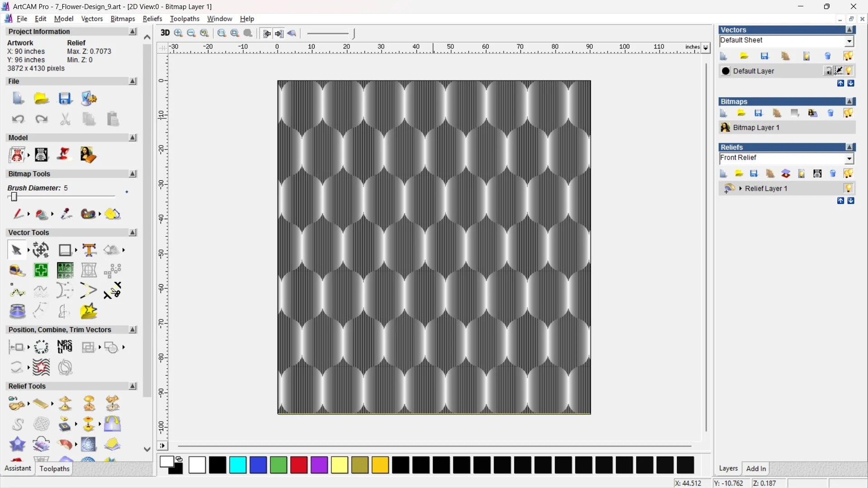Switch to the Toolpaths tab

click(54, 469)
